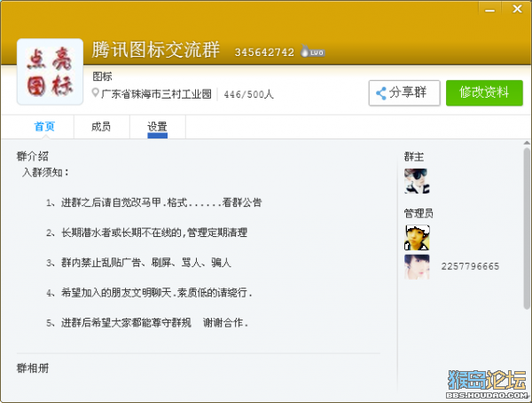The height and width of the screenshot is (403, 532).
Task: Click the member count 446/500人
Action: click(248, 94)
